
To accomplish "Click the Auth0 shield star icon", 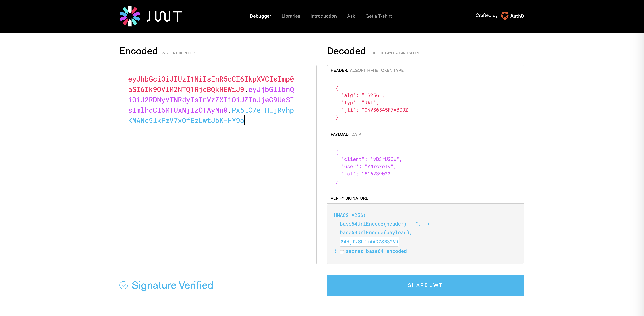I will click(505, 16).
